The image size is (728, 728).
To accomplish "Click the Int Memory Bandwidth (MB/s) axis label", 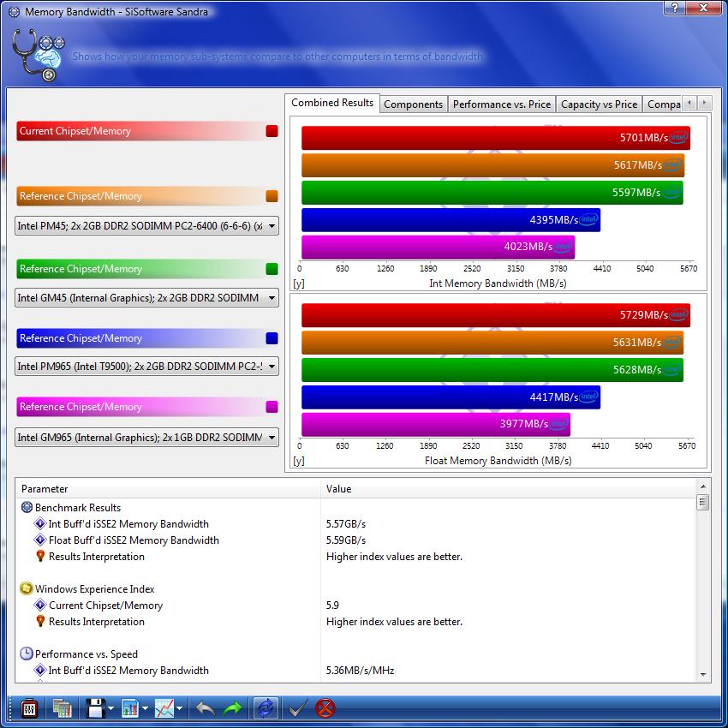I will (498, 283).
